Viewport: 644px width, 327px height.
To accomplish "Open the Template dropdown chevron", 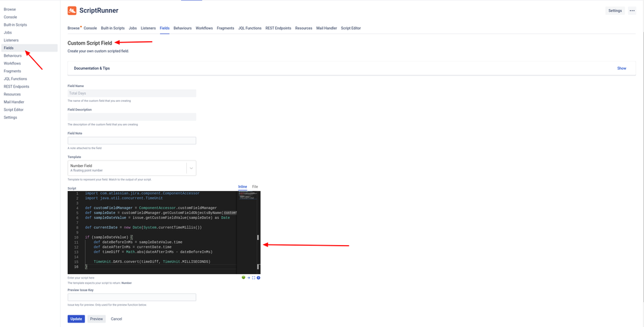I will (x=191, y=168).
